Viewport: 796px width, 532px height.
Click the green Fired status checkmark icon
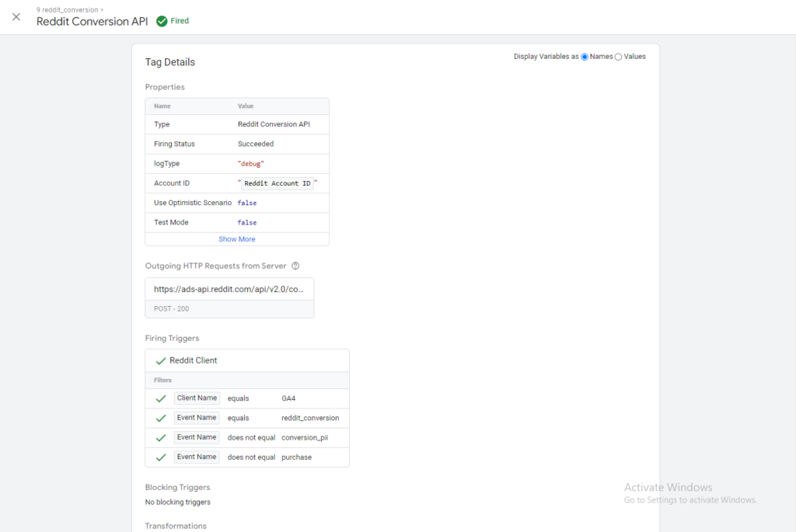click(162, 22)
